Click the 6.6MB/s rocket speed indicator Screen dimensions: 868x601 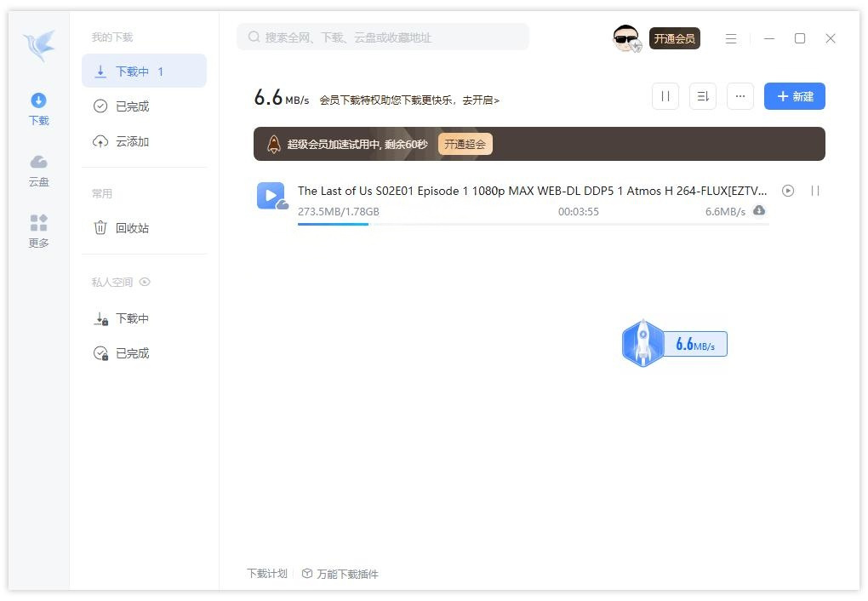pyautogui.click(x=674, y=343)
